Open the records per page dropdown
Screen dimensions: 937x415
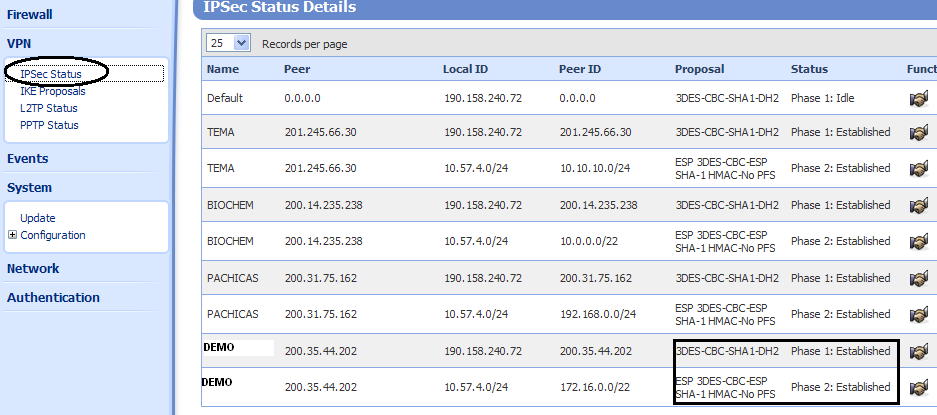pyautogui.click(x=241, y=43)
